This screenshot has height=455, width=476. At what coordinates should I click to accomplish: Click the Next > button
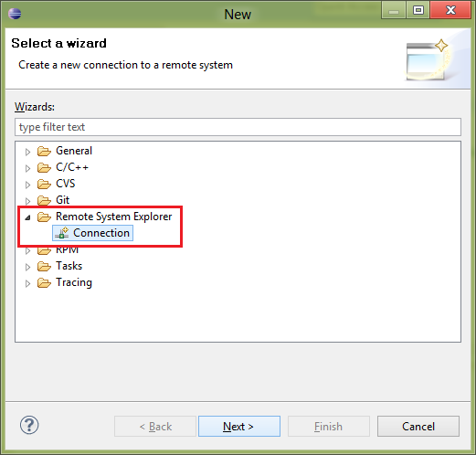(x=239, y=427)
